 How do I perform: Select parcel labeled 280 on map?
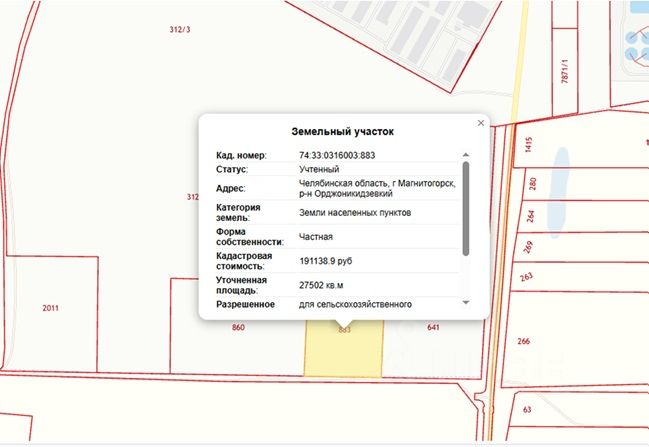[x=533, y=183]
